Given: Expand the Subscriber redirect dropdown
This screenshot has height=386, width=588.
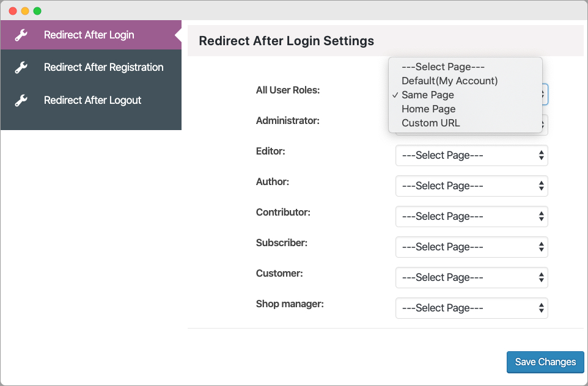Looking at the screenshot, I should (471, 247).
